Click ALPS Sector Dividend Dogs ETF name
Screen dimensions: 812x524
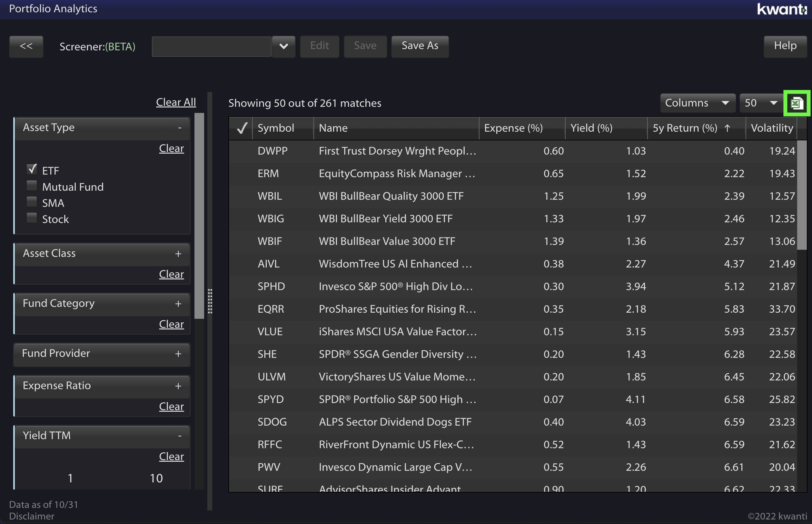click(395, 422)
